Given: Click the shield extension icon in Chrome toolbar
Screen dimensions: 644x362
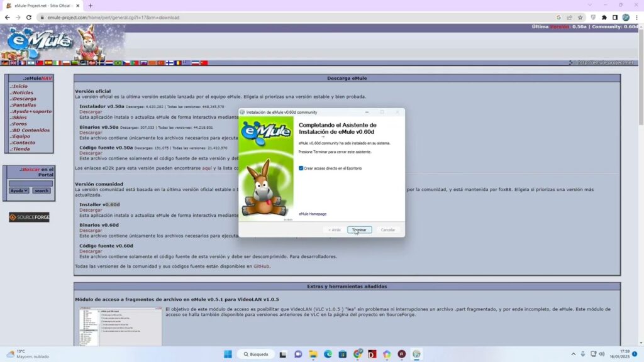Looking at the screenshot, I should tap(593, 18).
